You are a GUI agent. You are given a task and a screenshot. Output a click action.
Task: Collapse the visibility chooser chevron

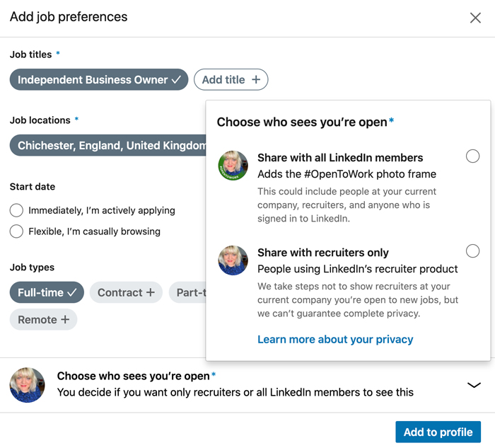(474, 385)
